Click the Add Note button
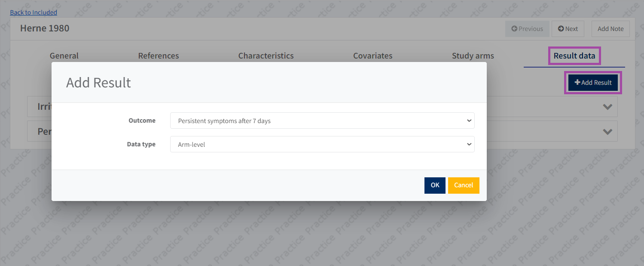Screen dimensions: 644x266 (x=610, y=29)
